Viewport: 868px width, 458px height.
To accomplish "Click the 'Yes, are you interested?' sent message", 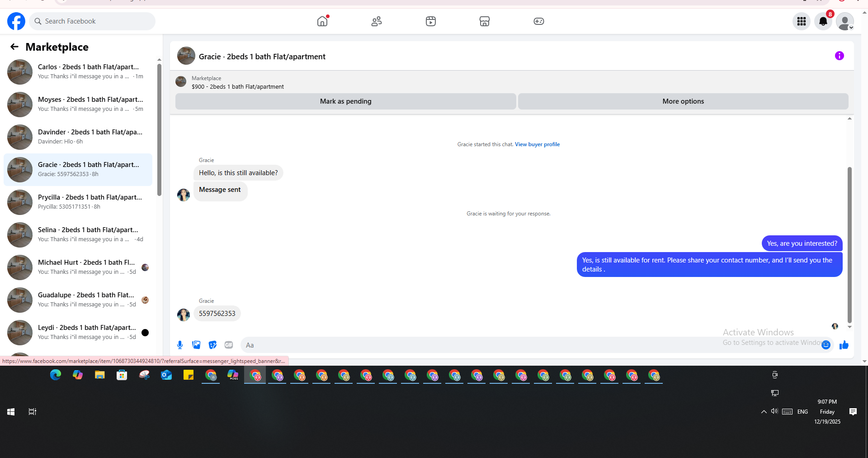I will coord(802,243).
